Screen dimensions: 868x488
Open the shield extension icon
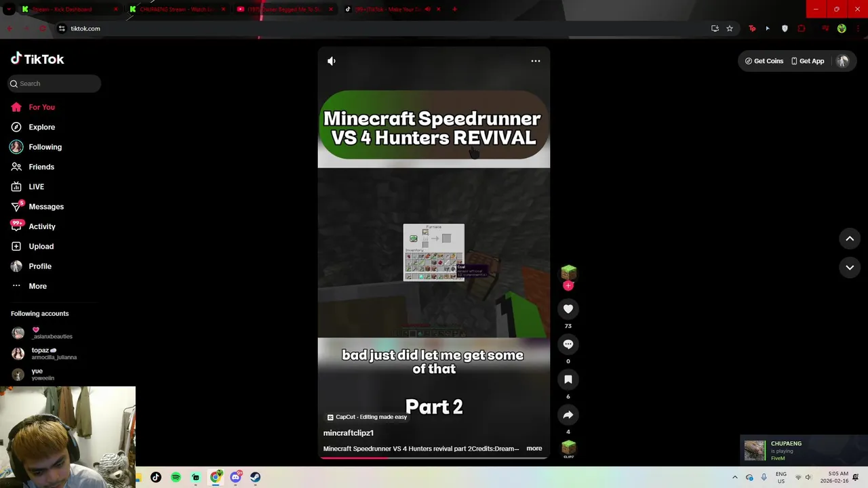point(785,28)
